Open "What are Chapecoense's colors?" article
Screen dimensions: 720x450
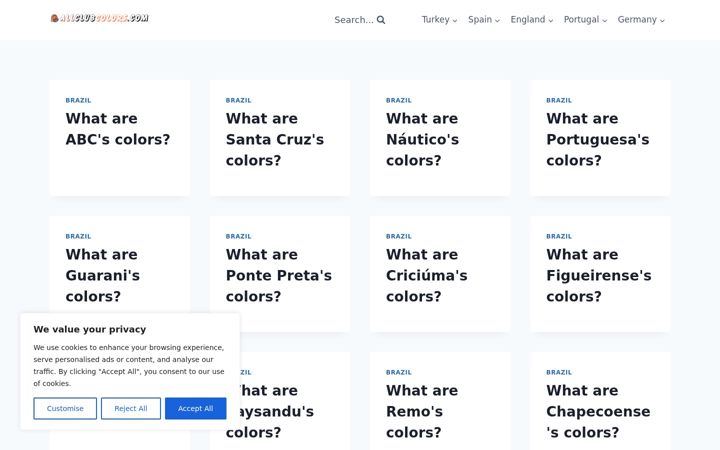click(x=598, y=411)
